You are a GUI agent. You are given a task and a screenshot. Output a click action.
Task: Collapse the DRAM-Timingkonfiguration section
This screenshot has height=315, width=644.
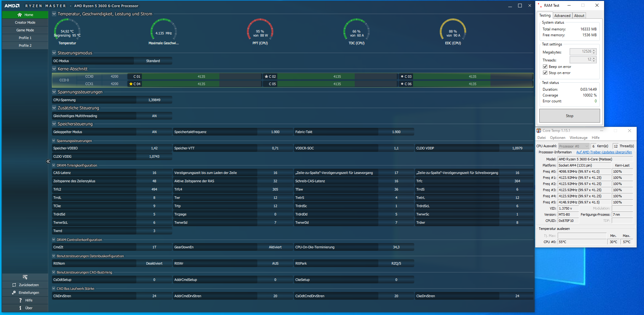[54, 165]
